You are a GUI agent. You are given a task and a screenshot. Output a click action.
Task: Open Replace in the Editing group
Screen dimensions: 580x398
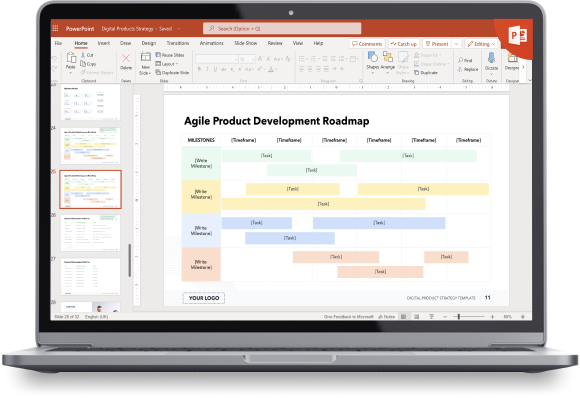tap(468, 69)
